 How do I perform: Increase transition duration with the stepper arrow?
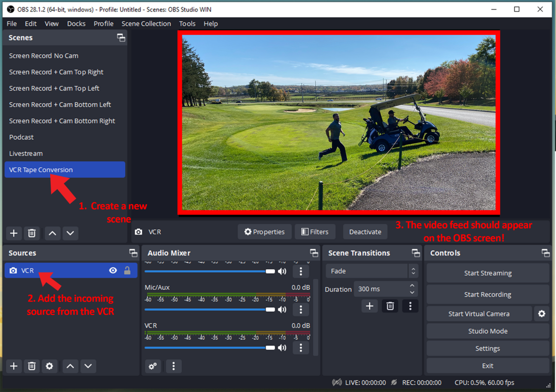coord(412,286)
